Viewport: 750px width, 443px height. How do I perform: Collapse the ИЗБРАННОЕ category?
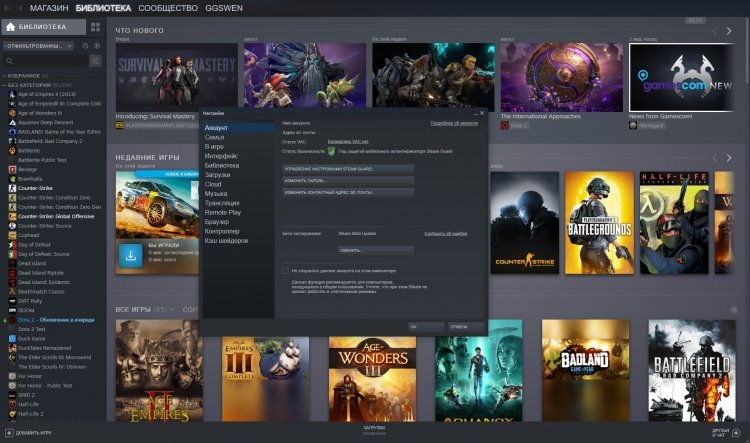click(4, 76)
